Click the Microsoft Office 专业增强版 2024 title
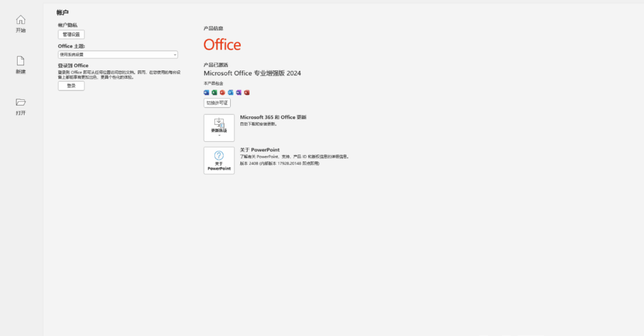 coord(252,73)
